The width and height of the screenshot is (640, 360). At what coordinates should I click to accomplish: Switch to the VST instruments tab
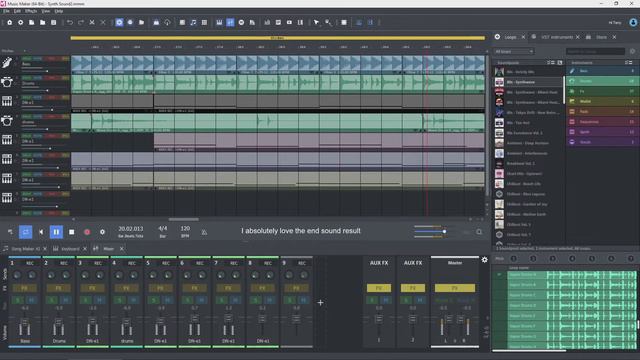pyautogui.click(x=557, y=37)
